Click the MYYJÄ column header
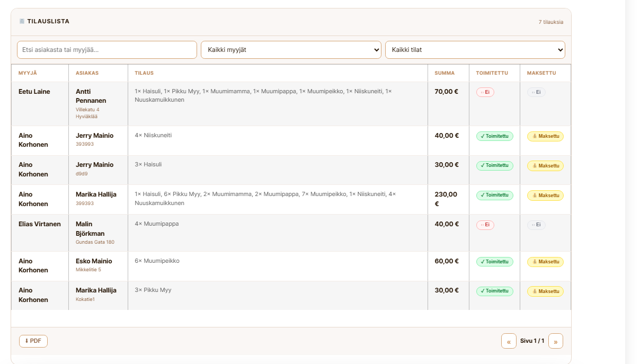 tap(28, 73)
